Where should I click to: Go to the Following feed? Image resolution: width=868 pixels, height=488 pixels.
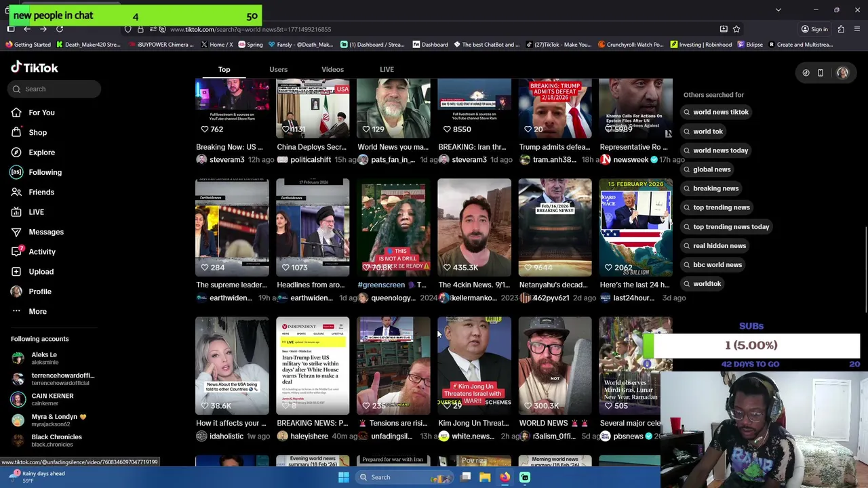tap(45, 172)
